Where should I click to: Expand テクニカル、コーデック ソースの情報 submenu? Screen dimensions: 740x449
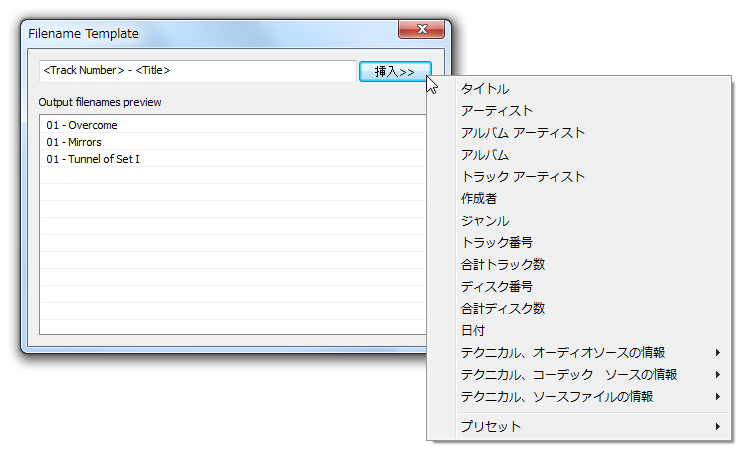579,374
